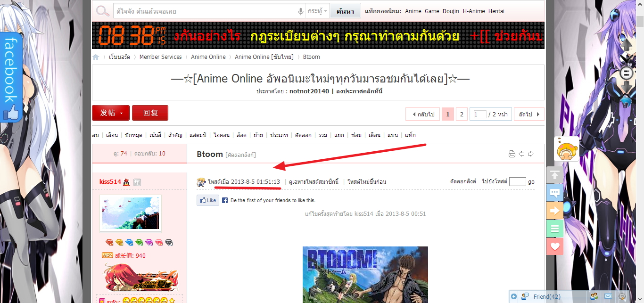644x303 pixels.
Task: Click the Doujin hot tag link
Action: [451, 11]
